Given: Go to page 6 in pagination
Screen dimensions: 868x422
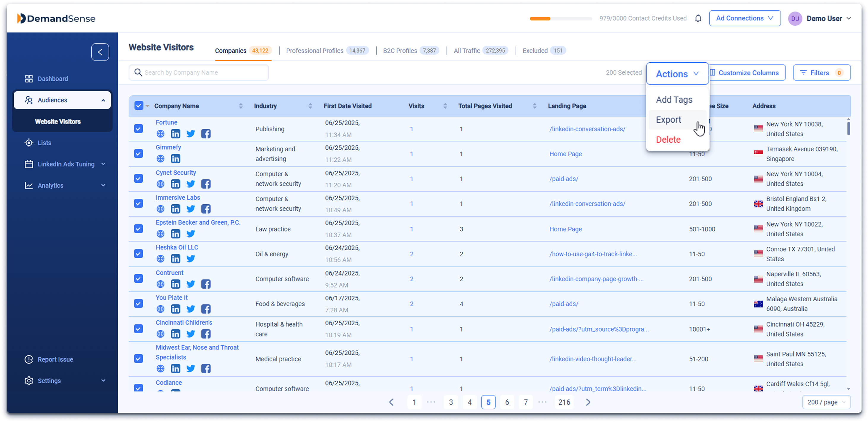Looking at the screenshot, I should (x=507, y=402).
